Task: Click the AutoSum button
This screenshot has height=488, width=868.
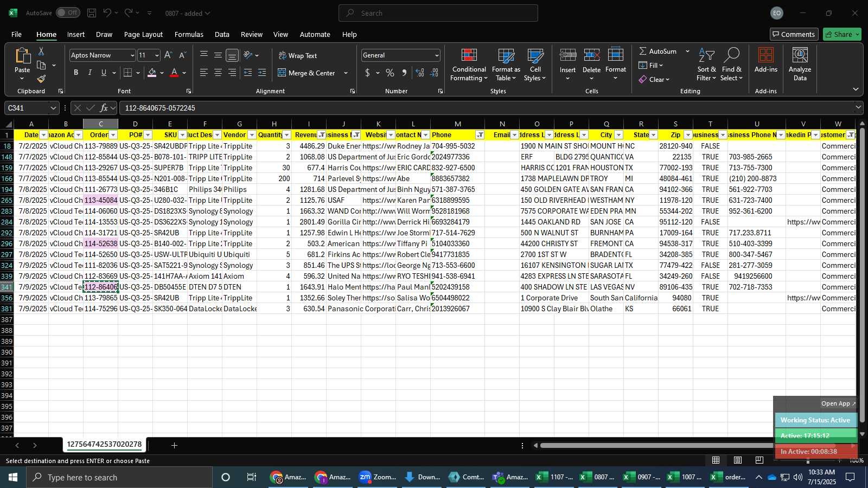Action: 658,51
